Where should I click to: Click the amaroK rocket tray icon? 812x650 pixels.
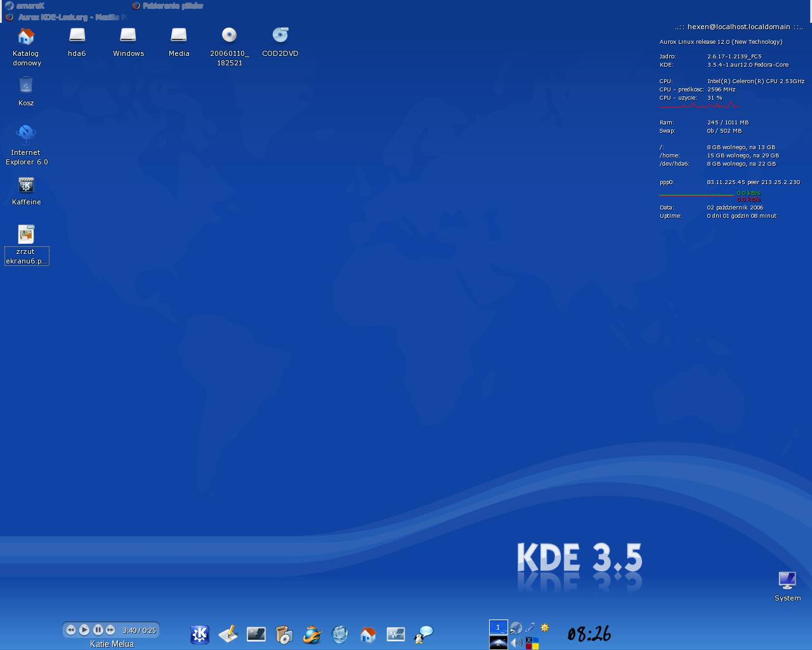(516, 628)
